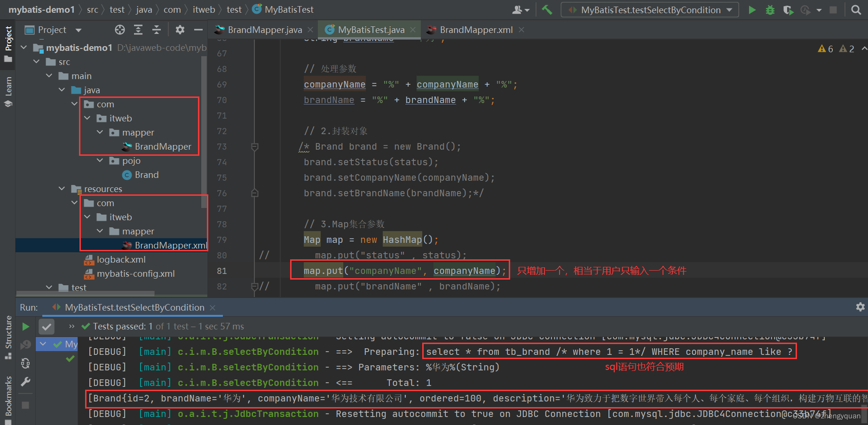Open the user account icon menu
This screenshot has height=425, width=868.
pos(521,10)
